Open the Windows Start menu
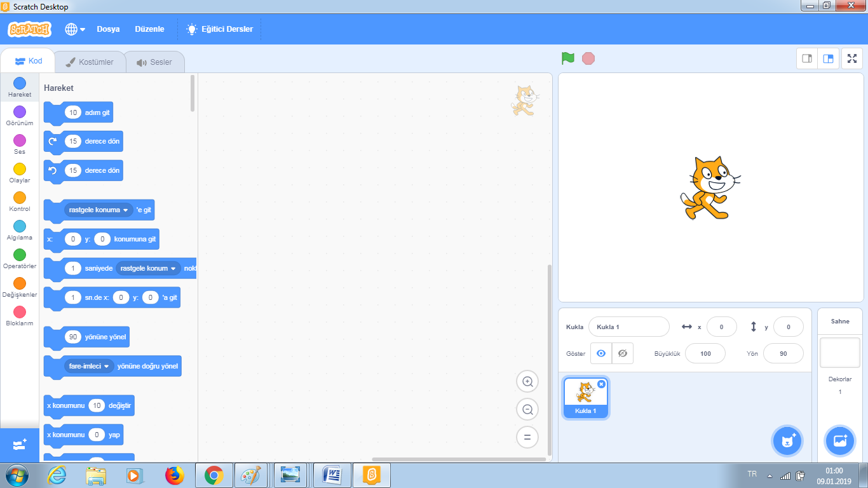Image resolution: width=868 pixels, height=488 pixels. [17, 475]
